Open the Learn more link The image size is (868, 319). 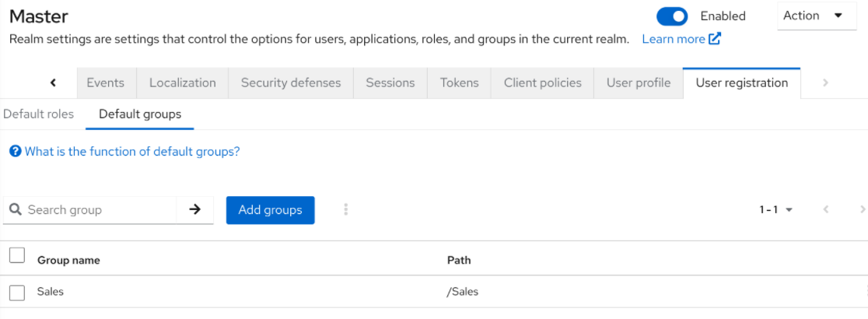[x=674, y=39]
